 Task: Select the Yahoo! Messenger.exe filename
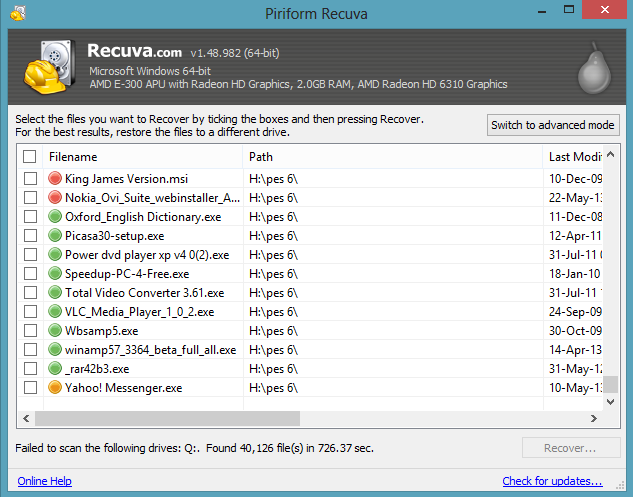click(124, 387)
